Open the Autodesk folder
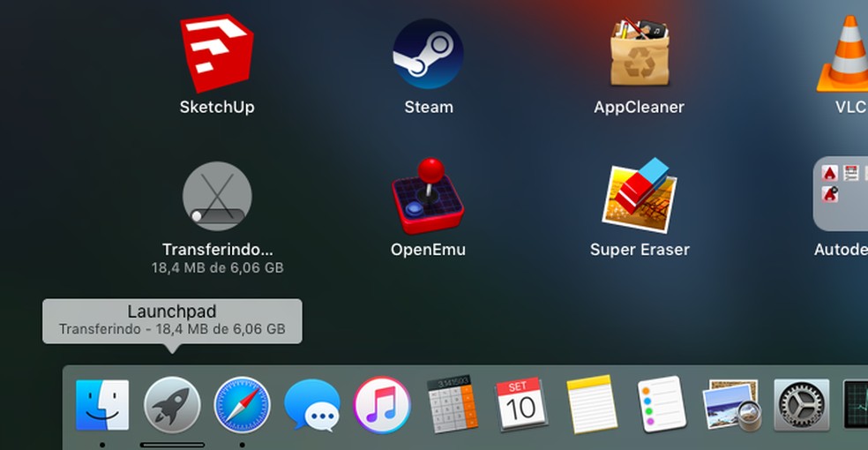Image resolution: width=868 pixels, height=450 pixels. tap(841, 194)
